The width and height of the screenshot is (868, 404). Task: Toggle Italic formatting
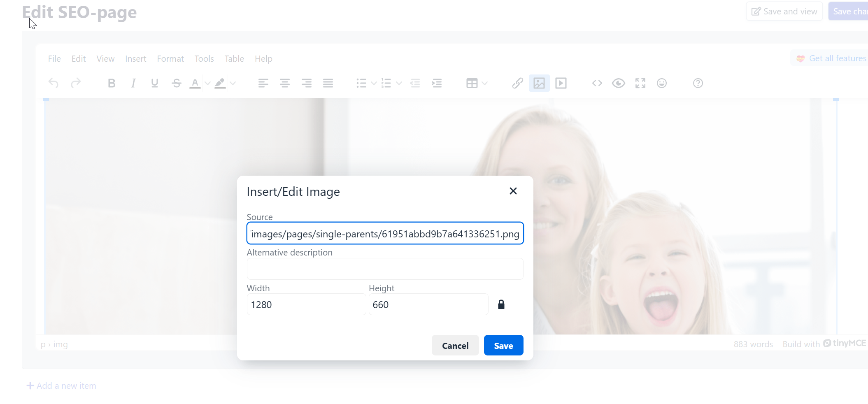(133, 83)
